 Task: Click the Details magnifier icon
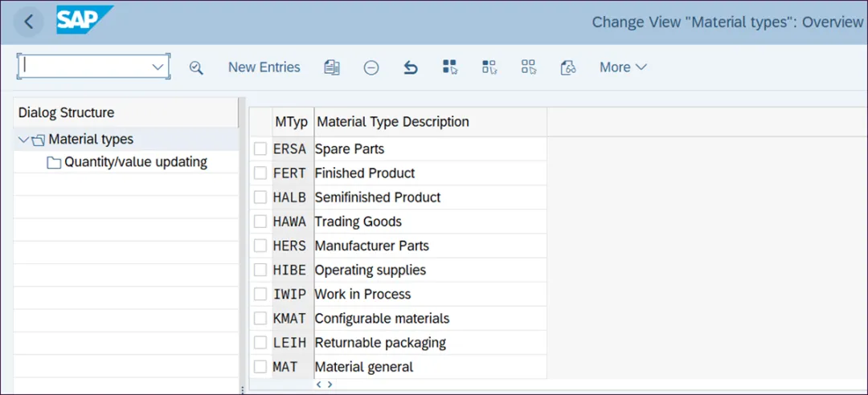tap(196, 67)
